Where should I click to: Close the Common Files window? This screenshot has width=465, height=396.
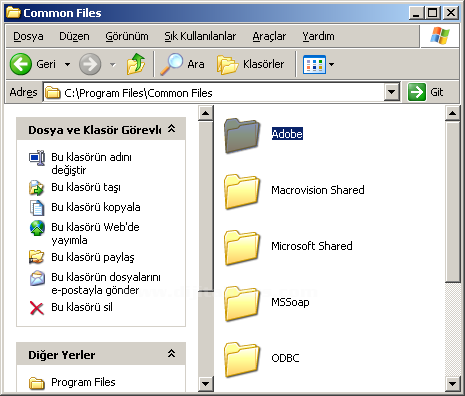pos(451,13)
